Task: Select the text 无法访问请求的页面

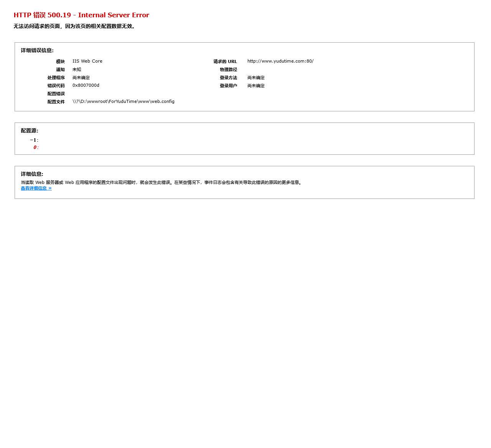Action: tap(37, 26)
